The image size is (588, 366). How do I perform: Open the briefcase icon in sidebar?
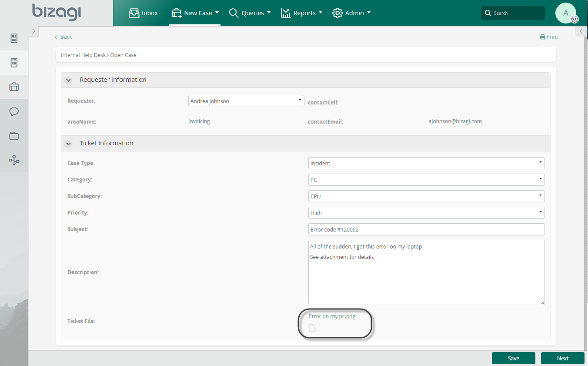[14, 87]
